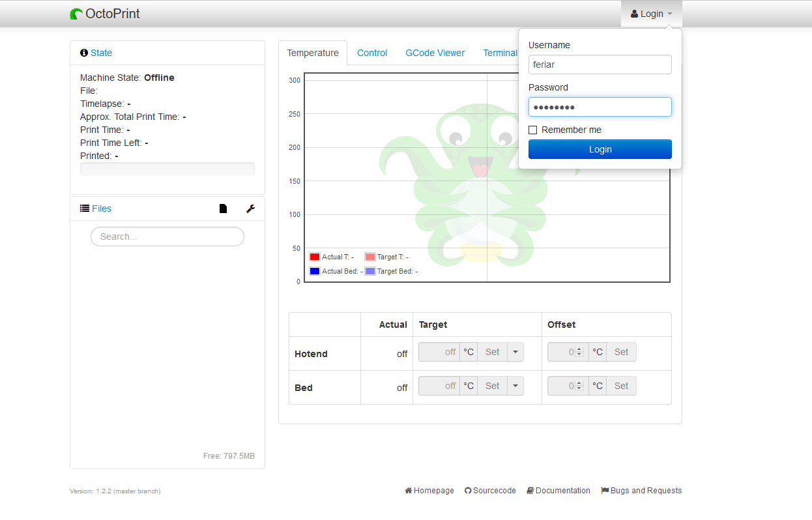812x520 pixels.
Task: Click the Documentation book icon
Action: (x=530, y=491)
